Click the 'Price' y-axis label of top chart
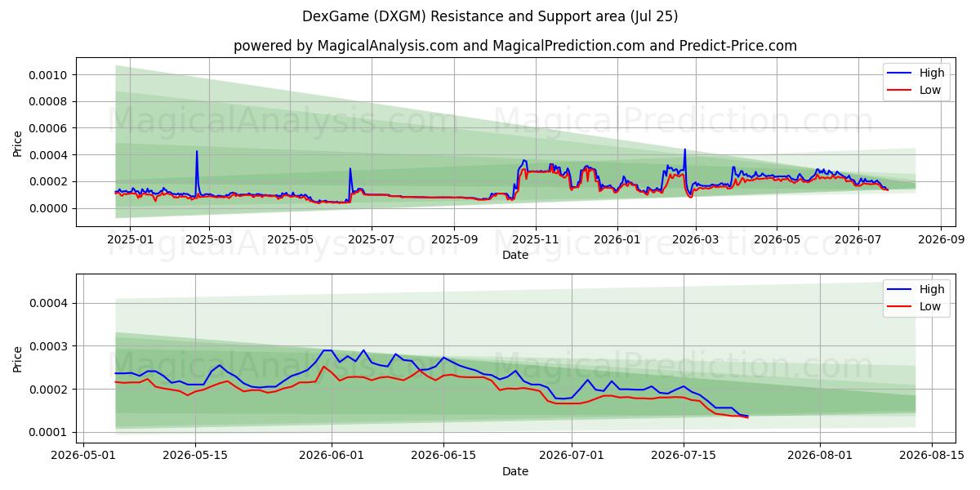Screen dimensions: 980x490 coord(18,141)
